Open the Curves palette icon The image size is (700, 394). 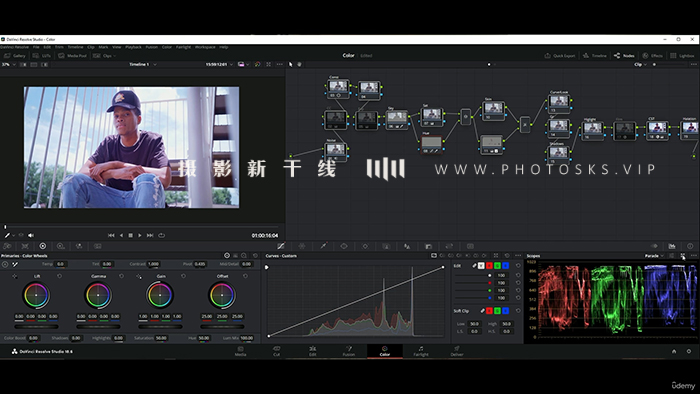click(281, 246)
